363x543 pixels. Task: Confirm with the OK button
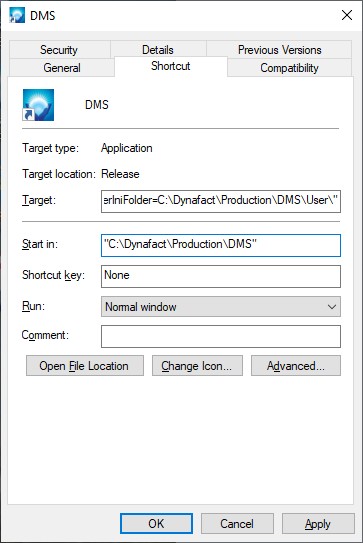(x=157, y=524)
